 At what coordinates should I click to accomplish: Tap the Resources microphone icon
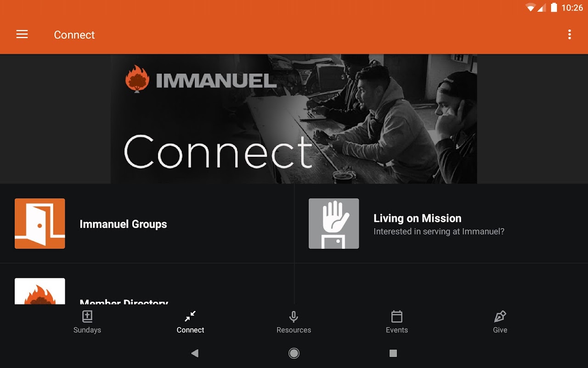coord(294,316)
